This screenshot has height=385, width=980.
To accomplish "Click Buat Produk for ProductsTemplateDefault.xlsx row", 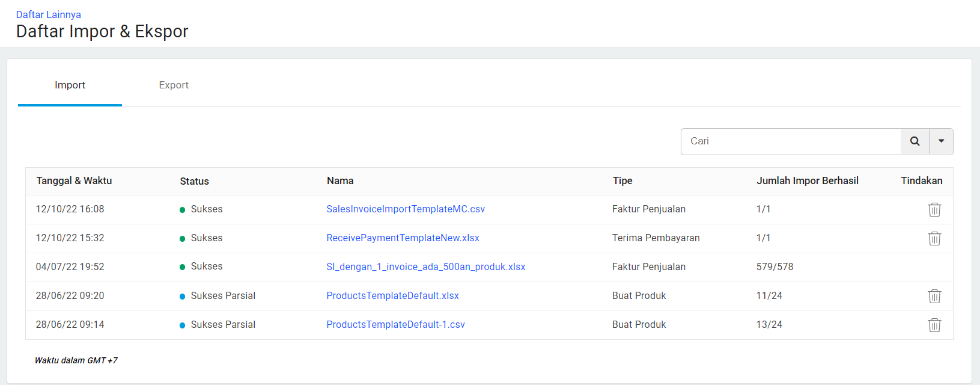I will tap(639, 296).
